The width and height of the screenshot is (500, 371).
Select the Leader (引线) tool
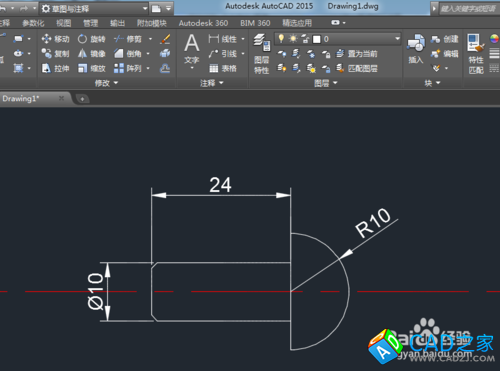tap(223, 54)
